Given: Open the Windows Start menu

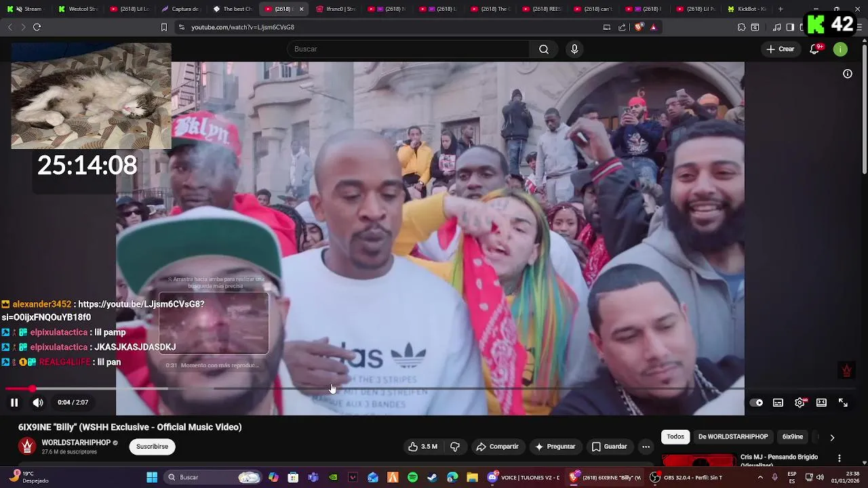Looking at the screenshot, I should (x=152, y=477).
